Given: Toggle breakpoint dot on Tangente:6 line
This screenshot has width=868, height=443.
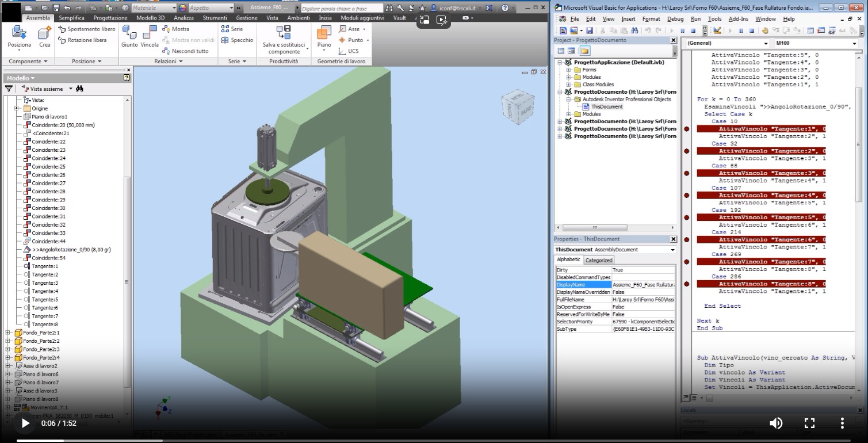Looking at the screenshot, I should point(686,240).
